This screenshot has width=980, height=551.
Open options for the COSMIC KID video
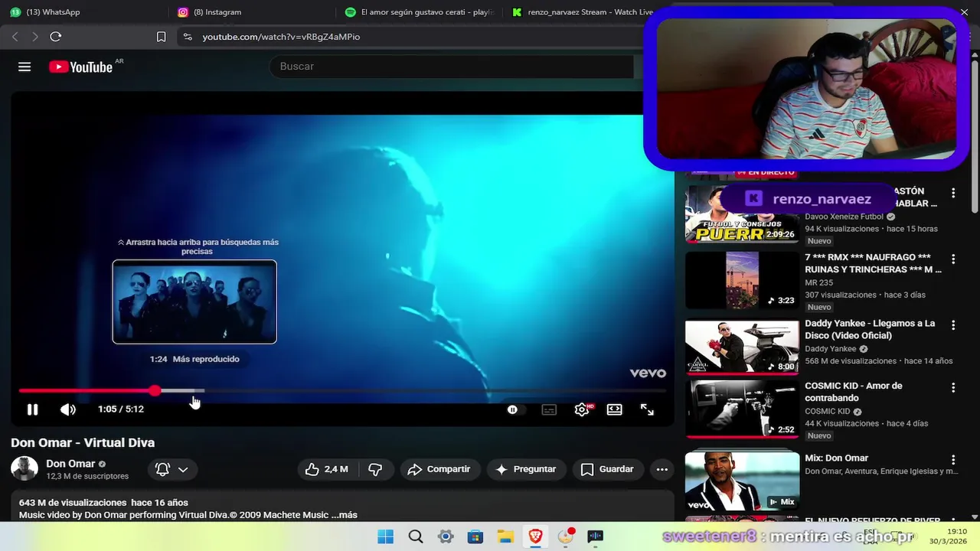(x=953, y=388)
